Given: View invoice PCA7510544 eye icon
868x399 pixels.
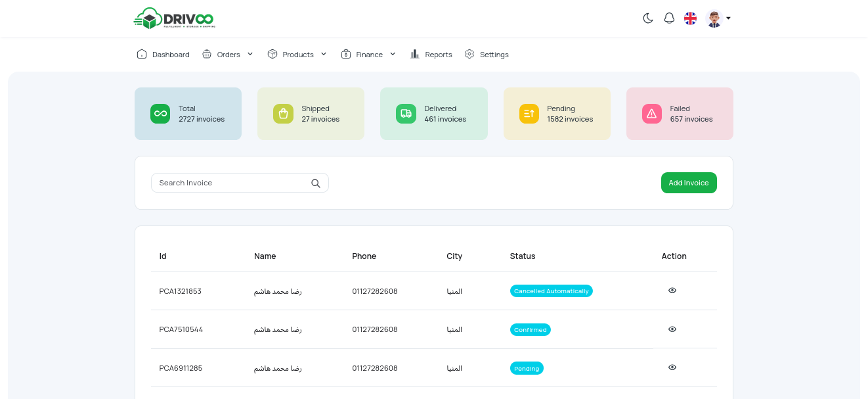Looking at the screenshot, I should pyautogui.click(x=672, y=329).
